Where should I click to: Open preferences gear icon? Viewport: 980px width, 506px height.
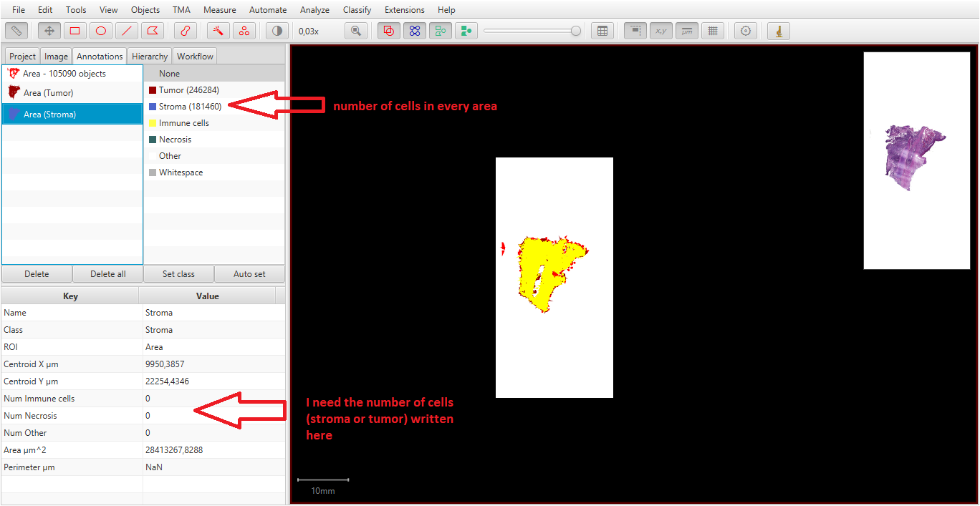coord(746,31)
